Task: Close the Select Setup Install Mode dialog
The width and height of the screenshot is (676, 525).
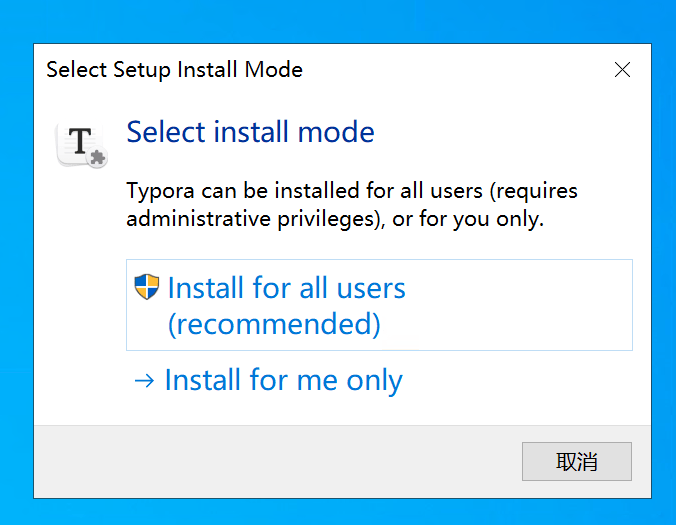Action: pyautogui.click(x=622, y=69)
